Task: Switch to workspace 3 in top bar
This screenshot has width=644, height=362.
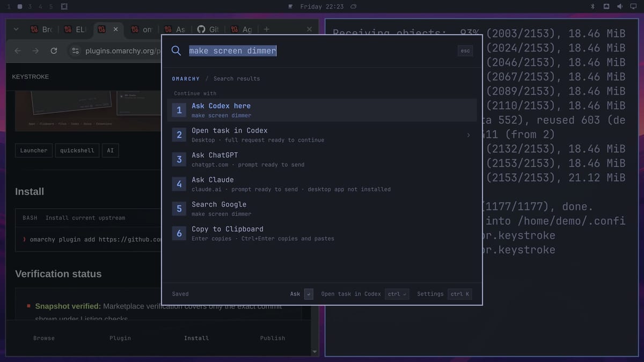Action: coord(30,6)
